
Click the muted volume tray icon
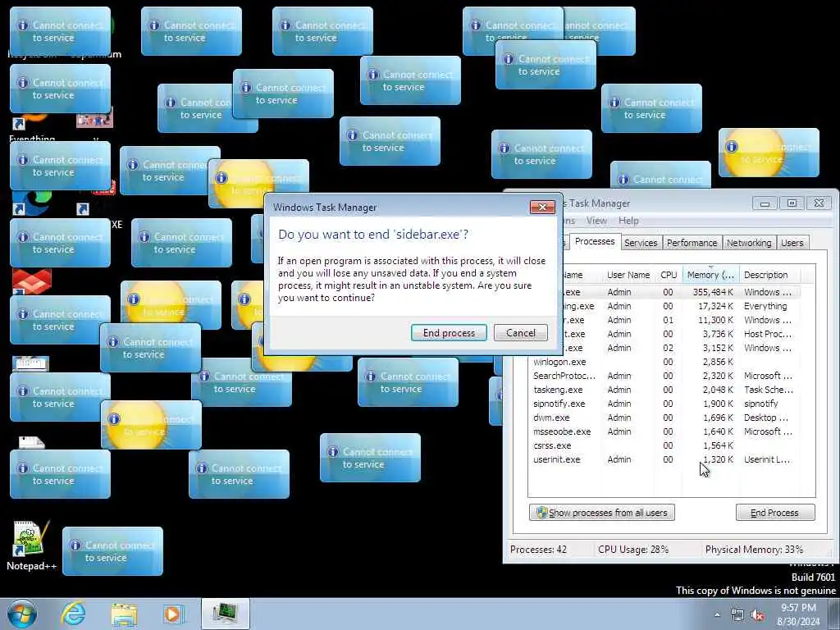757,615
